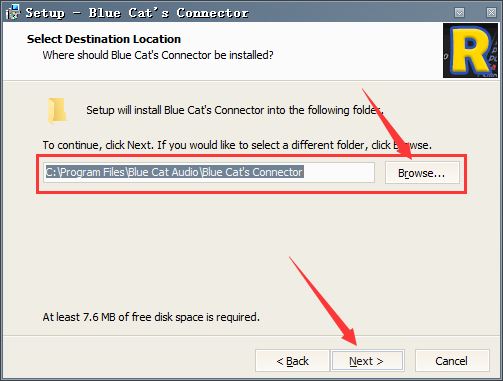Click the yellow R logo image

click(470, 50)
